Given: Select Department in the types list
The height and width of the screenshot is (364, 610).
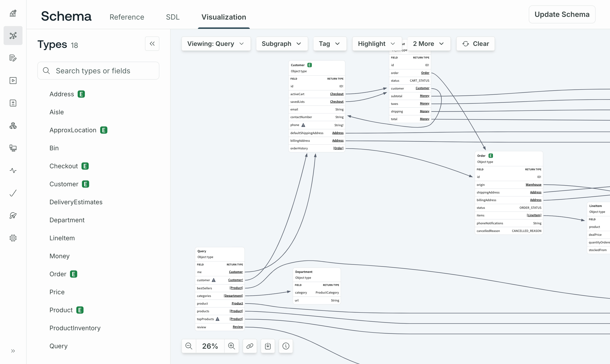Looking at the screenshot, I should [x=67, y=220].
